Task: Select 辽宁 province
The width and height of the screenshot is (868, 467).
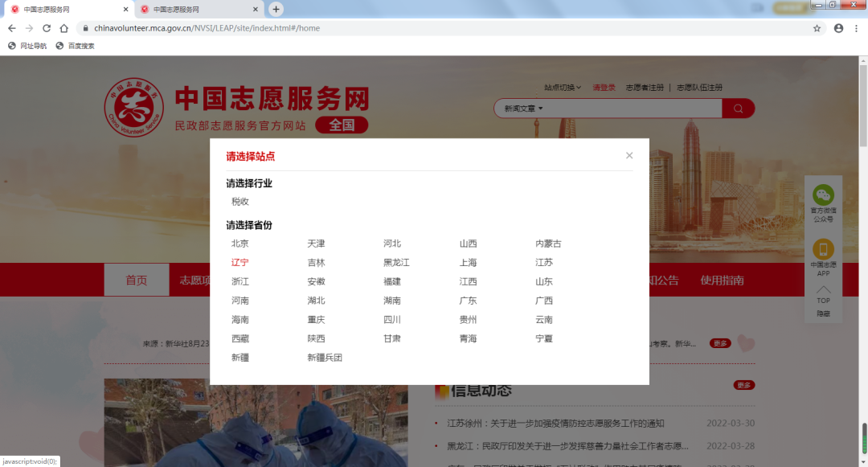Action: (x=240, y=262)
